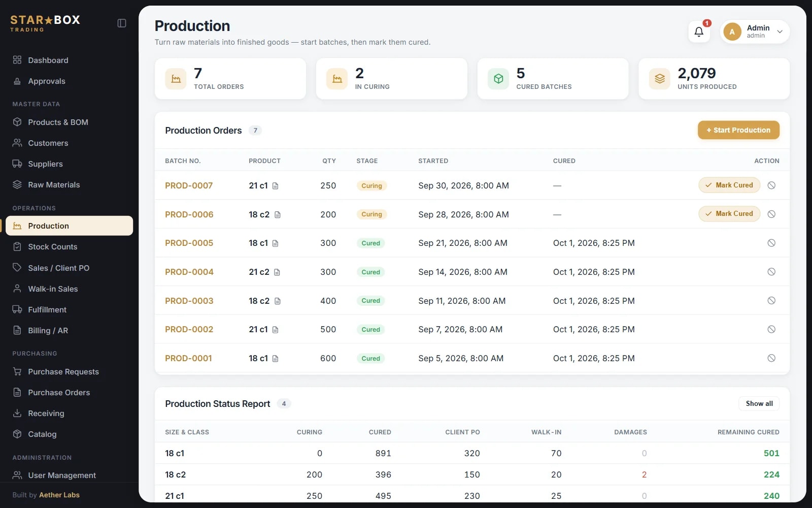Select the 18 c1 status report row

(x=472, y=453)
